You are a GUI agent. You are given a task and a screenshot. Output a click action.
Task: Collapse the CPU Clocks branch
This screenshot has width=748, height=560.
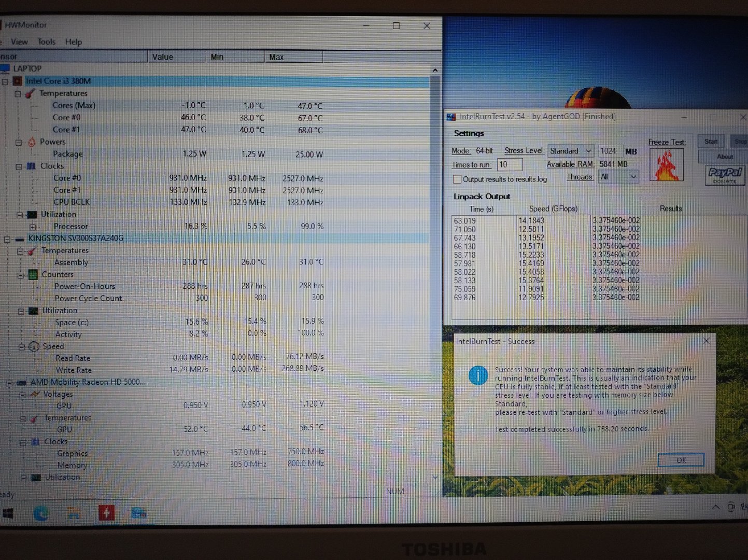(x=19, y=166)
